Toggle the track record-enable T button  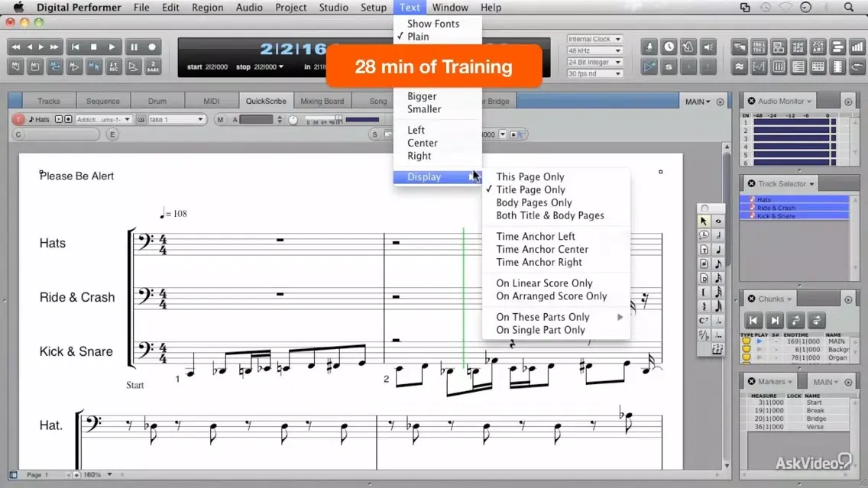coord(18,119)
